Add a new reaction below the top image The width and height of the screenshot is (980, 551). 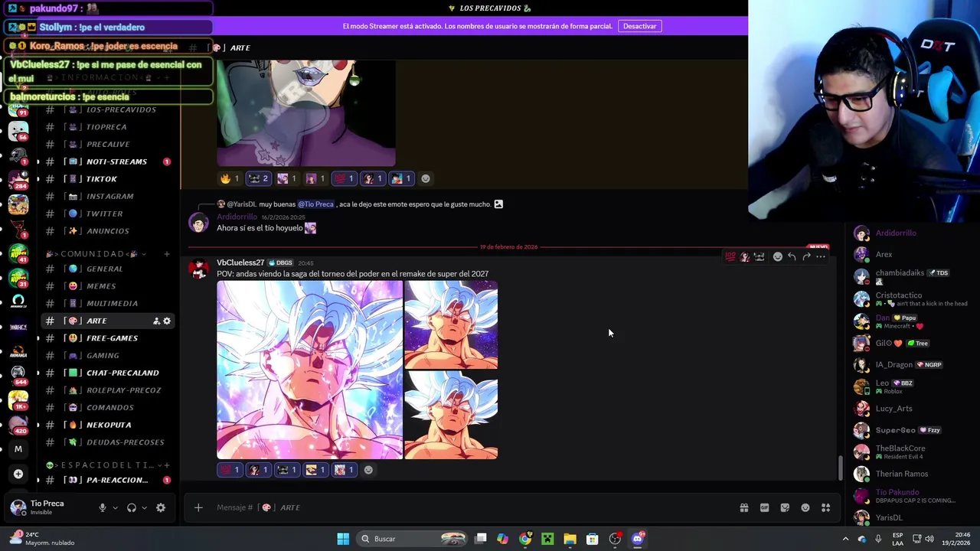426,178
